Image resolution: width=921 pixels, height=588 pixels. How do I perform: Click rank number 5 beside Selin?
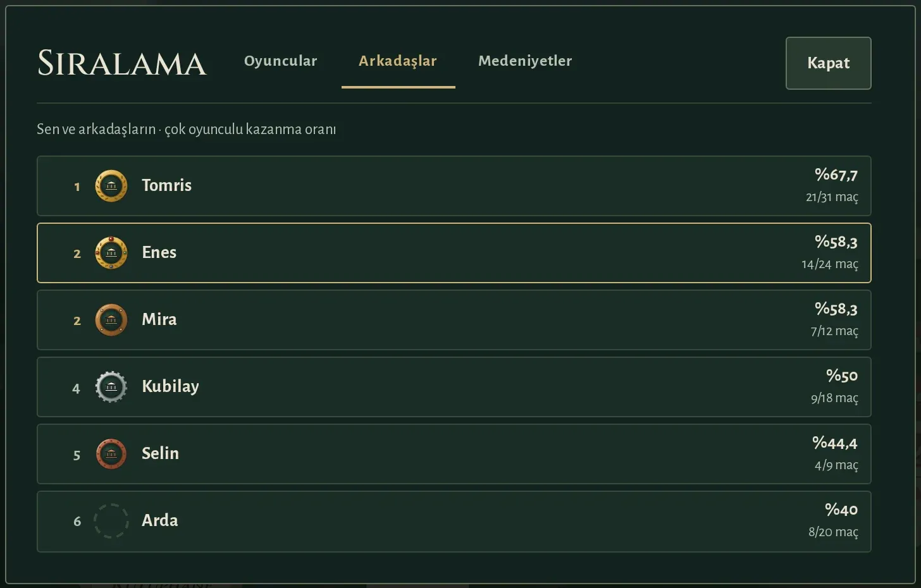coord(77,455)
